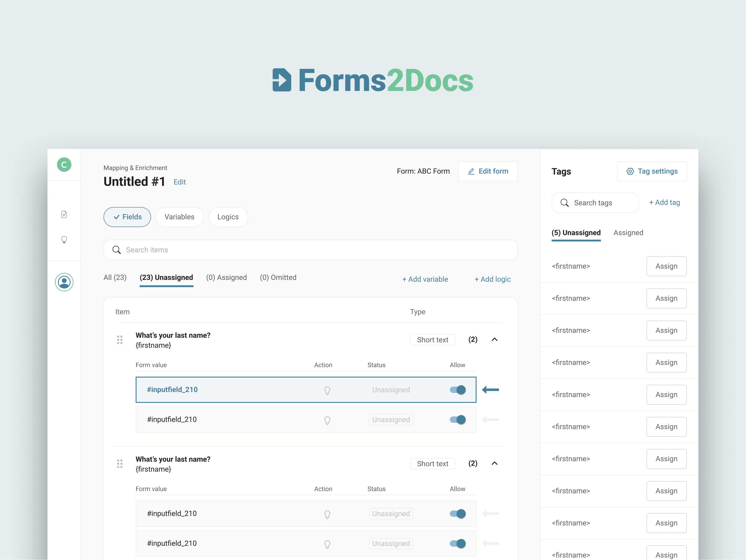Collapse the first What's your last name group
This screenshot has width=746, height=560.
(494, 339)
